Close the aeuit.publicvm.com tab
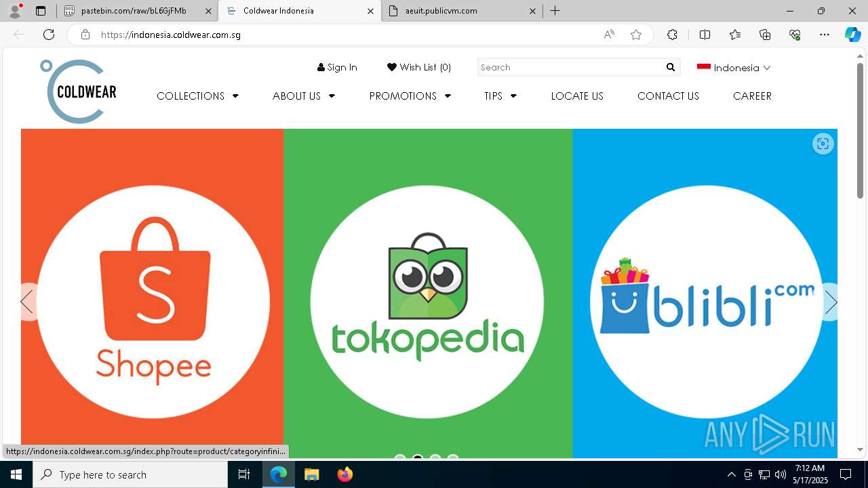The width and height of the screenshot is (868, 488). point(532,11)
